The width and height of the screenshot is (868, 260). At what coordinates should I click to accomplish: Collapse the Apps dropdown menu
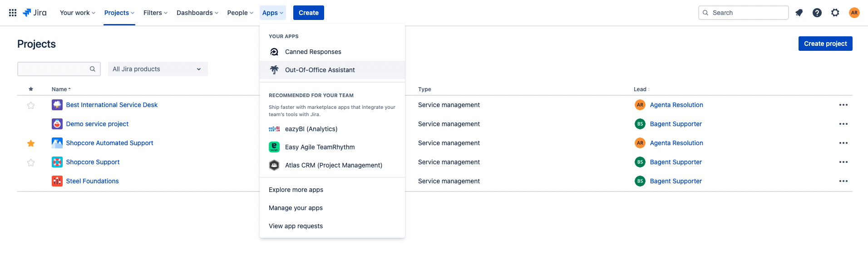coord(273,13)
